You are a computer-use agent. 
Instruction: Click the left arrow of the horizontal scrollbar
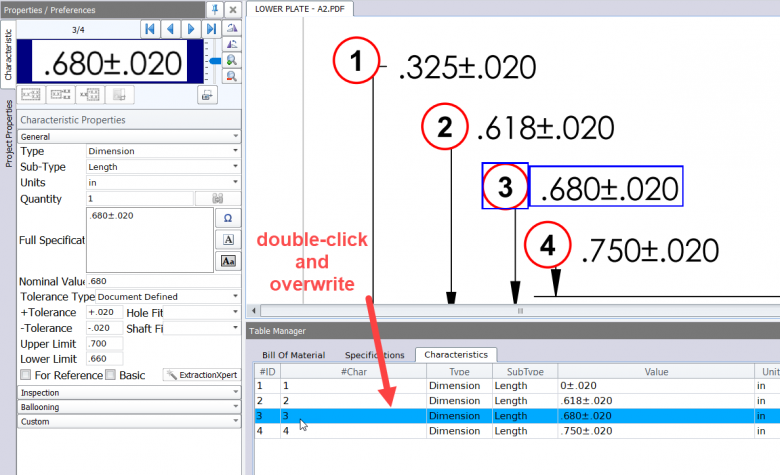[254, 311]
